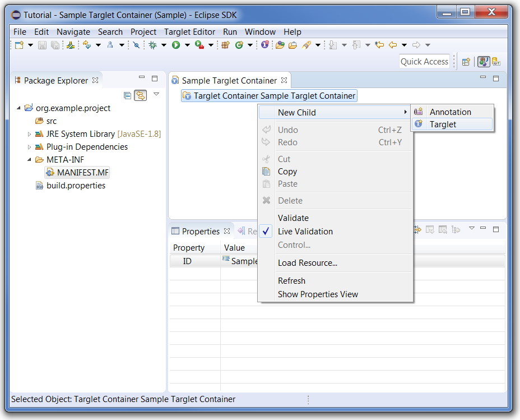The height and width of the screenshot is (420, 520).
Task: Open the File menu
Action: coord(20,32)
